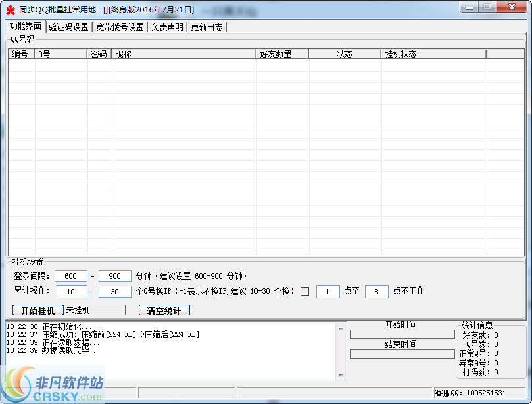Open the 宽带拨号设置 tab
This screenshot has width=532, height=404.
coord(120,27)
